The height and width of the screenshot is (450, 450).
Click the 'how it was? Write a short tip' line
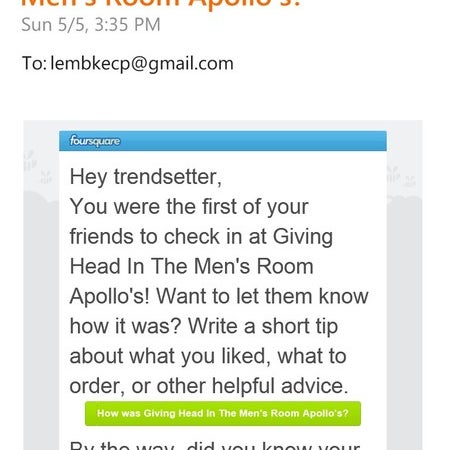pos(204,326)
